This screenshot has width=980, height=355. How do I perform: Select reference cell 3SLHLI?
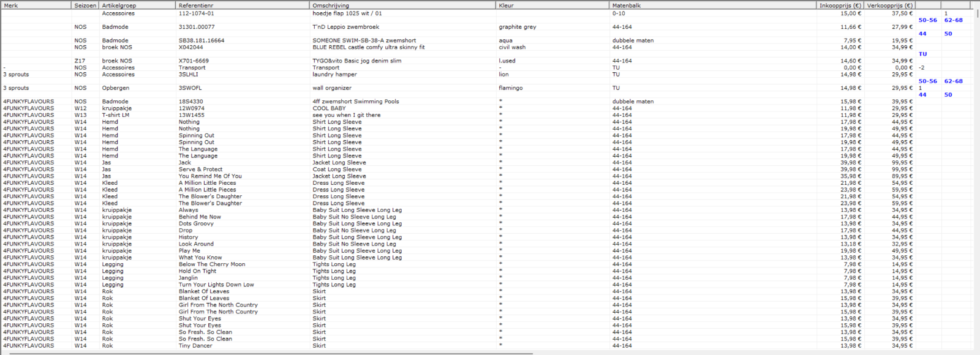pyautogui.click(x=188, y=74)
